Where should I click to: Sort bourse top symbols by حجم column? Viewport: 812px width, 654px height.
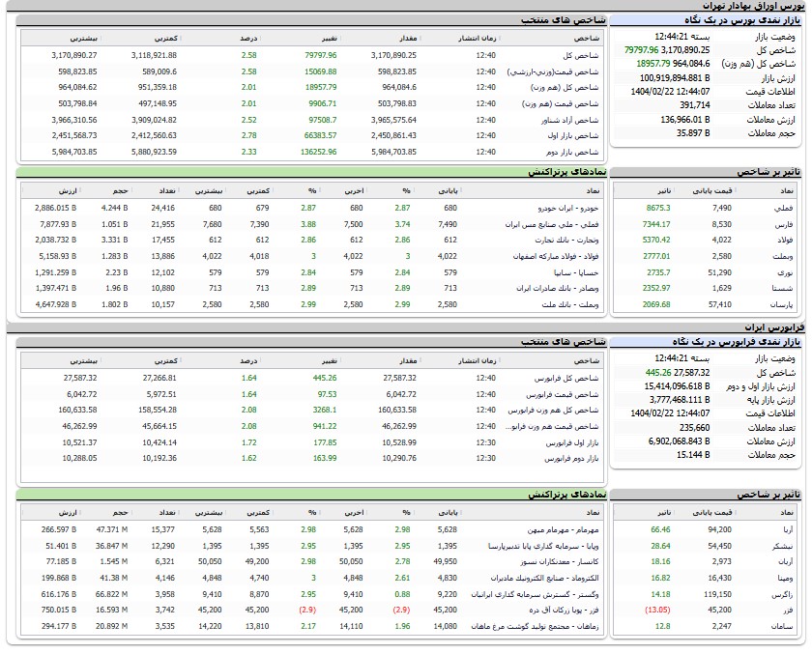coord(120,191)
